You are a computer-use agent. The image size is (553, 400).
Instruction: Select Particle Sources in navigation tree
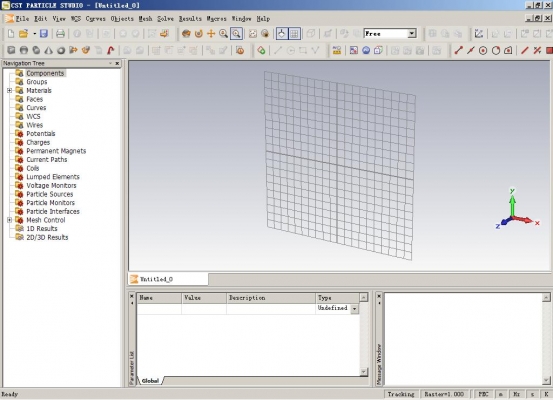tap(50, 194)
